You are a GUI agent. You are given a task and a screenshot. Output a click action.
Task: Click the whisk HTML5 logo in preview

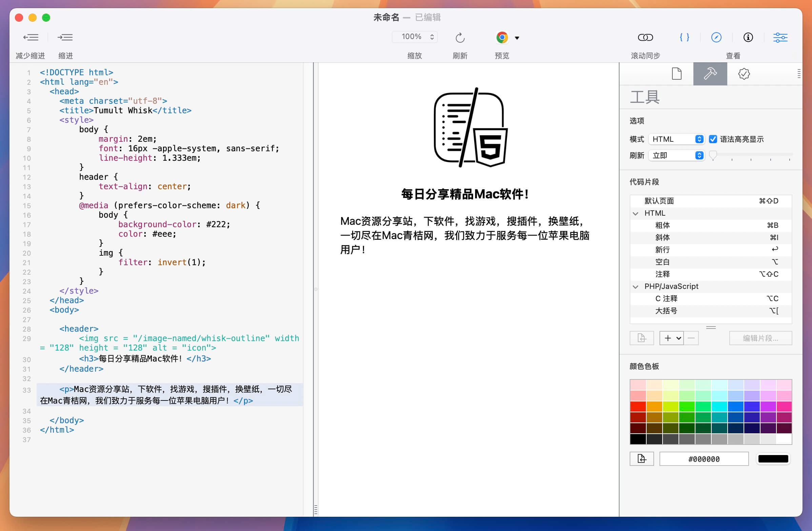[470, 127]
